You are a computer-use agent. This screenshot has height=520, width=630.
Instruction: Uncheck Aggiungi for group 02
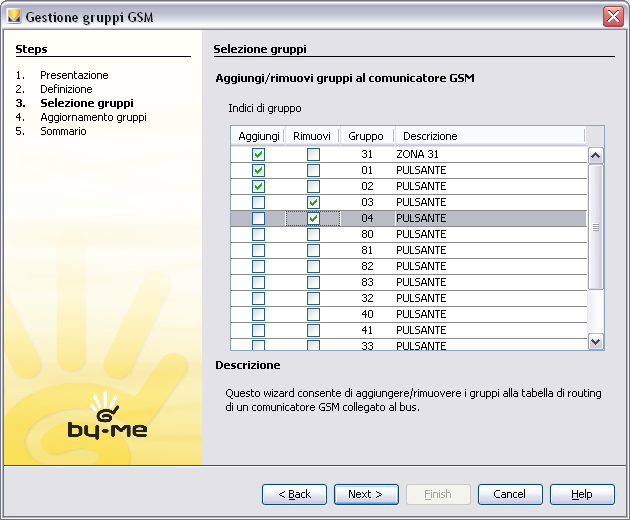[x=258, y=186]
